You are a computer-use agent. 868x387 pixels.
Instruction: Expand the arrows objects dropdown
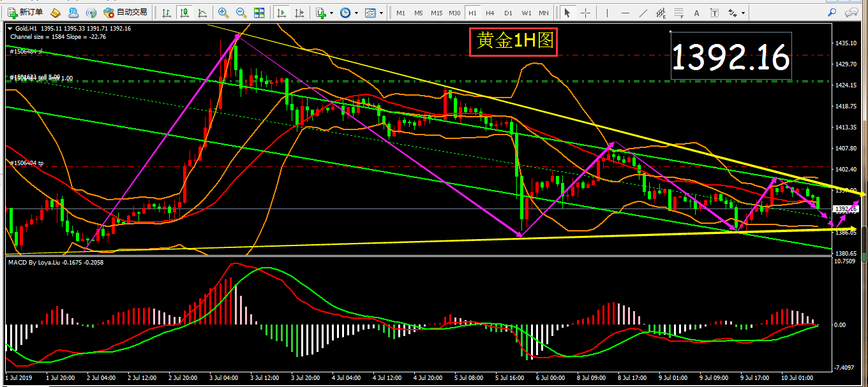click(742, 12)
